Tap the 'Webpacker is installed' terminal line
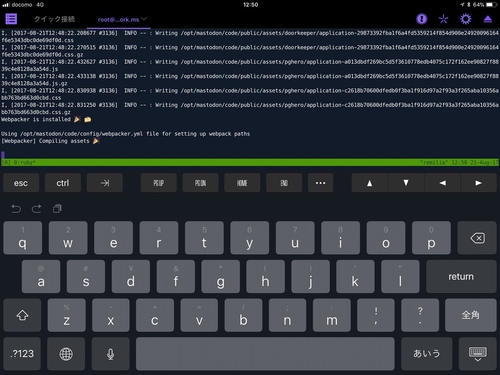The image size is (500, 375). coord(46,119)
